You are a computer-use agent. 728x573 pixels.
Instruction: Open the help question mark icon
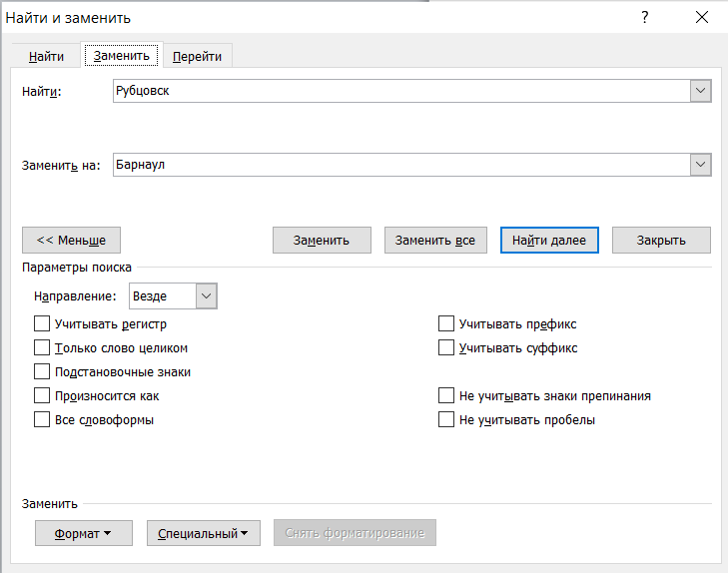click(x=645, y=18)
